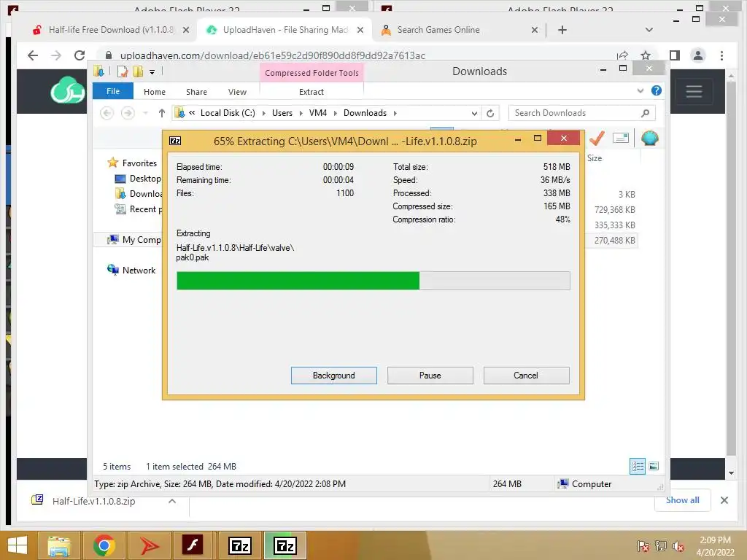Click the extraction progress bar

(x=373, y=281)
